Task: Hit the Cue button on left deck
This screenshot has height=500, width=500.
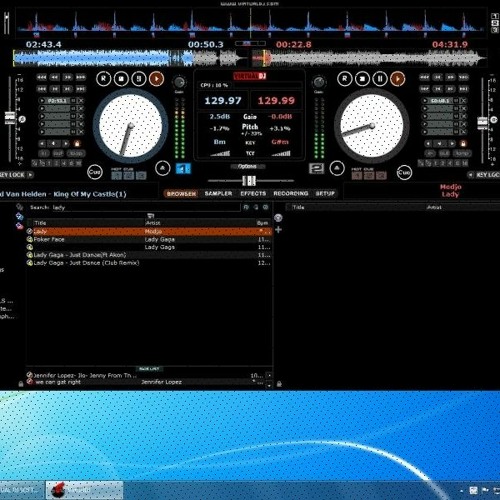Action: pos(95,172)
